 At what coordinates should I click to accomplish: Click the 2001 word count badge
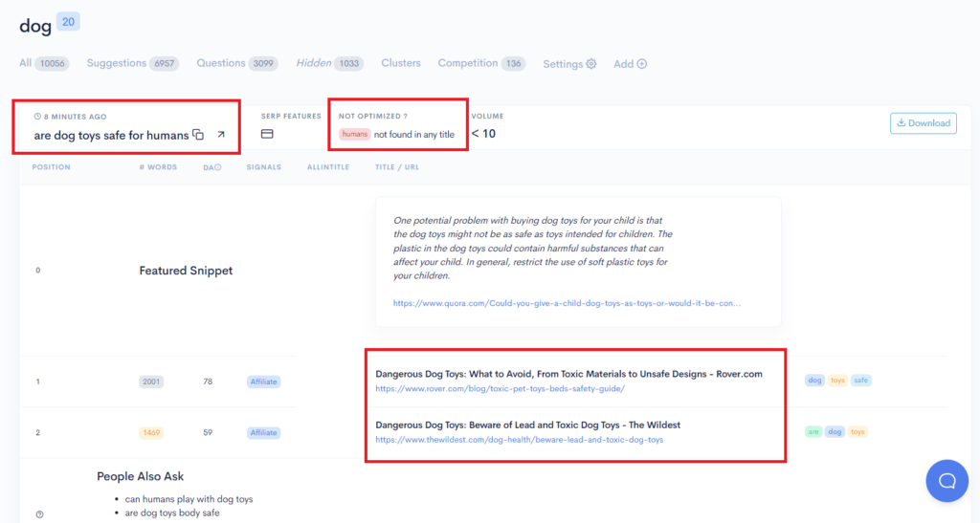(151, 381)
